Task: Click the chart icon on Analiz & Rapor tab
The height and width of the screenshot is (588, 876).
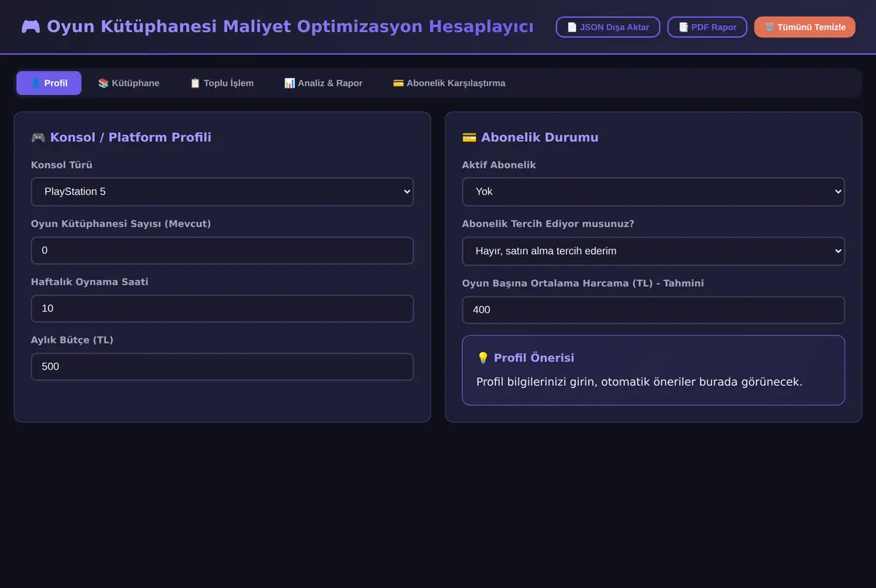Action: click(x=289, y=83)
